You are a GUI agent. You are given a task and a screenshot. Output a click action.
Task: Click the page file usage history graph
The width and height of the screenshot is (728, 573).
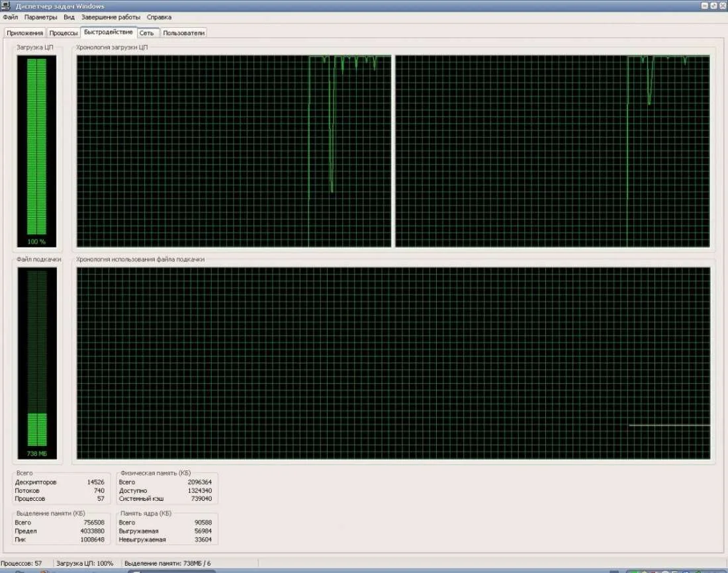click(x=393, y=363)
